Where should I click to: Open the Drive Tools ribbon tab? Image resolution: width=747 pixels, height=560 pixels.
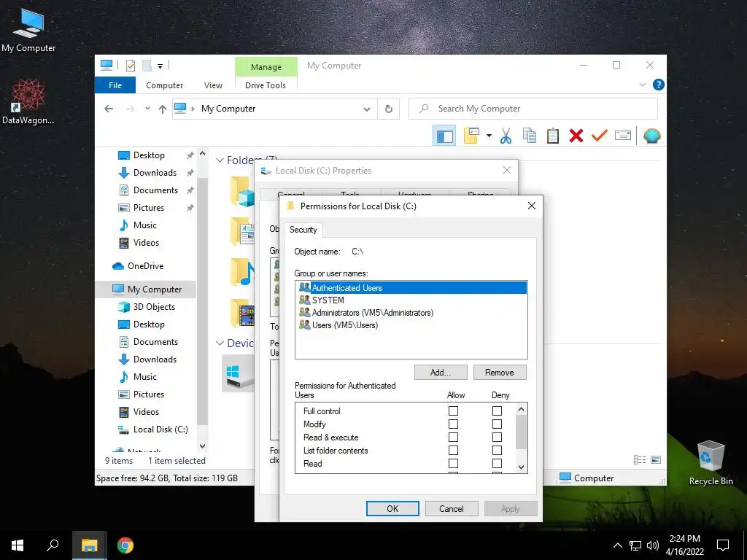tap(266, 85)
